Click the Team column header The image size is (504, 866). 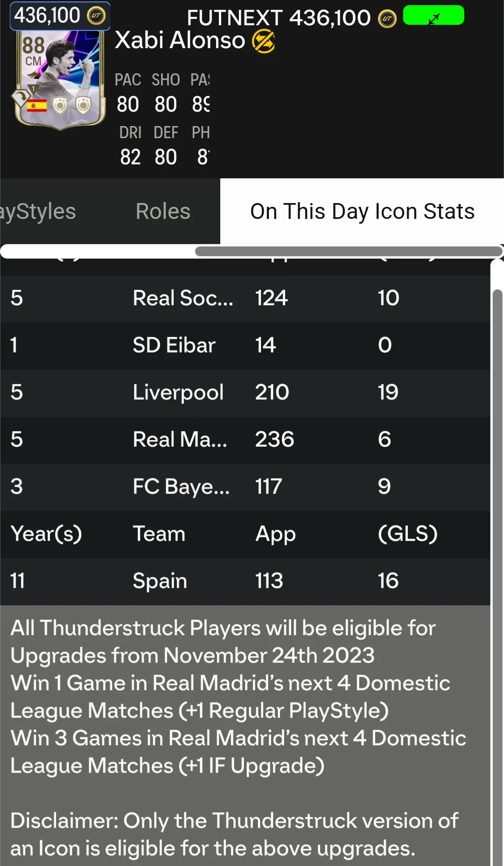159,534
